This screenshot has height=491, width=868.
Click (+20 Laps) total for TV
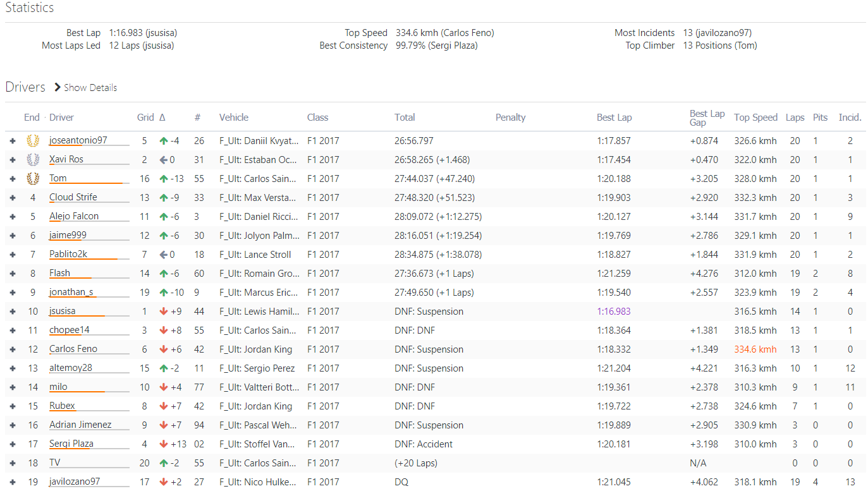click(415, 463)
